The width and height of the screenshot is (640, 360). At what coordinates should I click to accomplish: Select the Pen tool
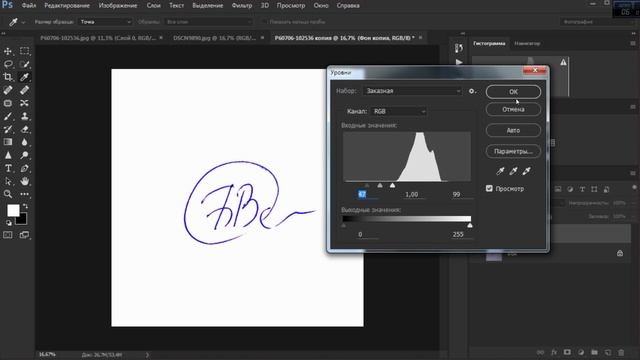click(24, 168)
